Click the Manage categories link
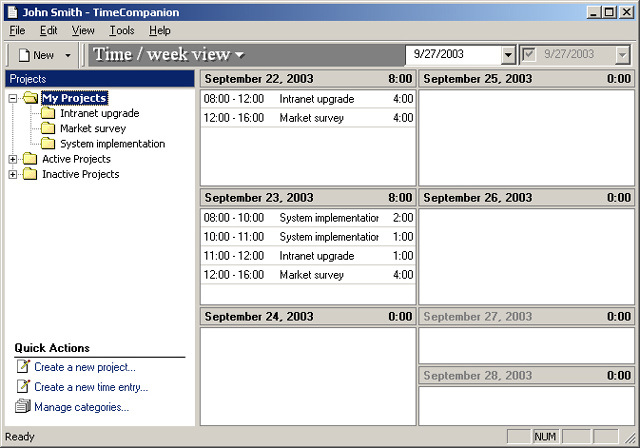 click(81, 407)
